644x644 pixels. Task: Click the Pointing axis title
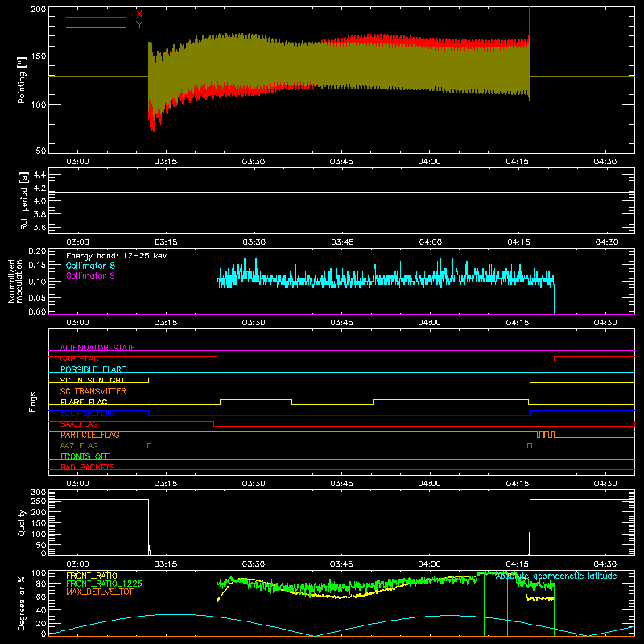tap(22, 80)
